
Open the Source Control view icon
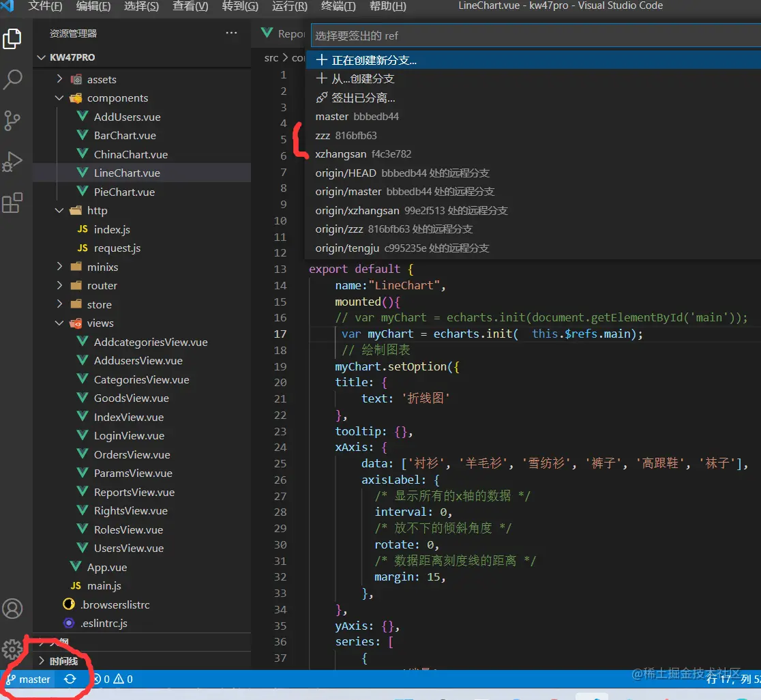13,121
